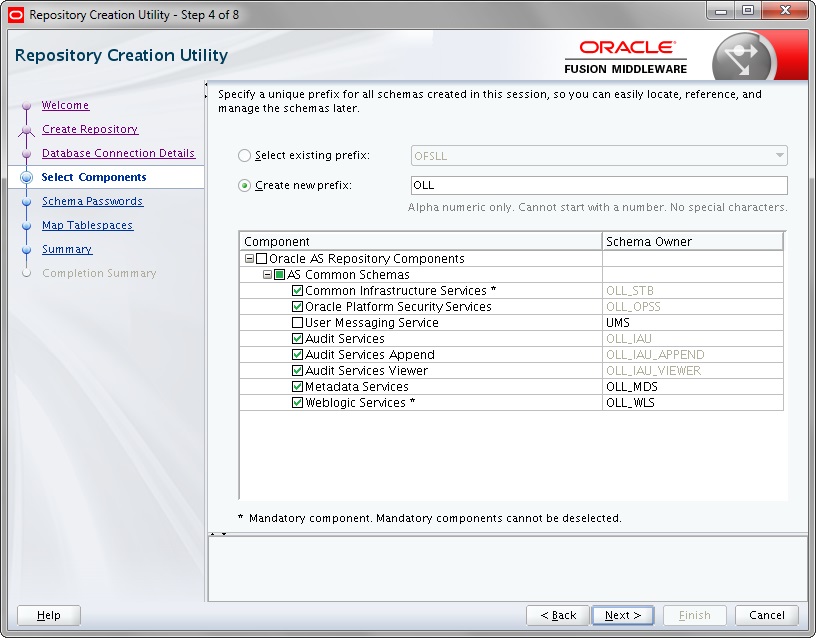This screenshot has width=816, height=638.
Task: Click the Back button
Action: click(558, 615)
